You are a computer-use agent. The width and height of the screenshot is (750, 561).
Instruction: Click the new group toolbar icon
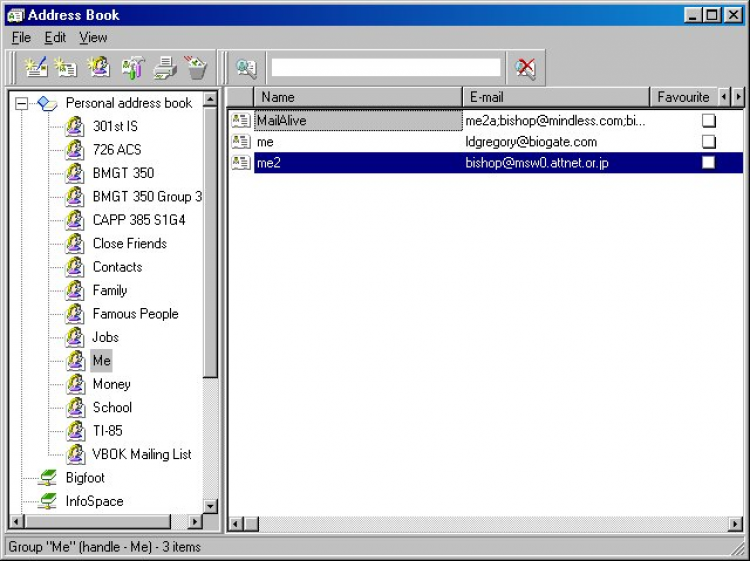99,67
